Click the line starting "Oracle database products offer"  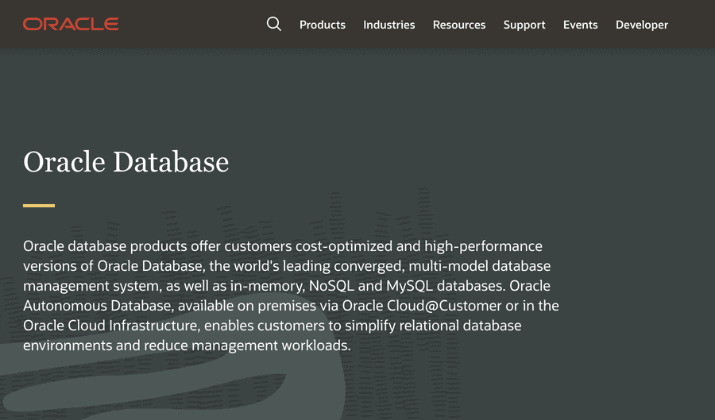point(283,246)
